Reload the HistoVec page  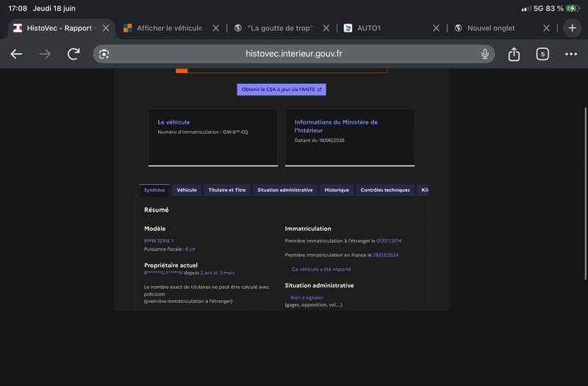coord(73,54)
